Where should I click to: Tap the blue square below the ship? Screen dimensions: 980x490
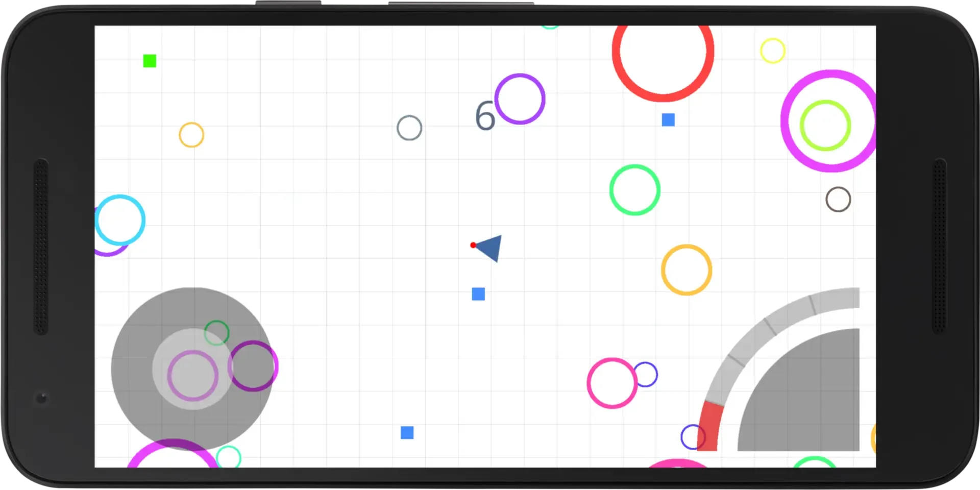(x=478, y=294)
